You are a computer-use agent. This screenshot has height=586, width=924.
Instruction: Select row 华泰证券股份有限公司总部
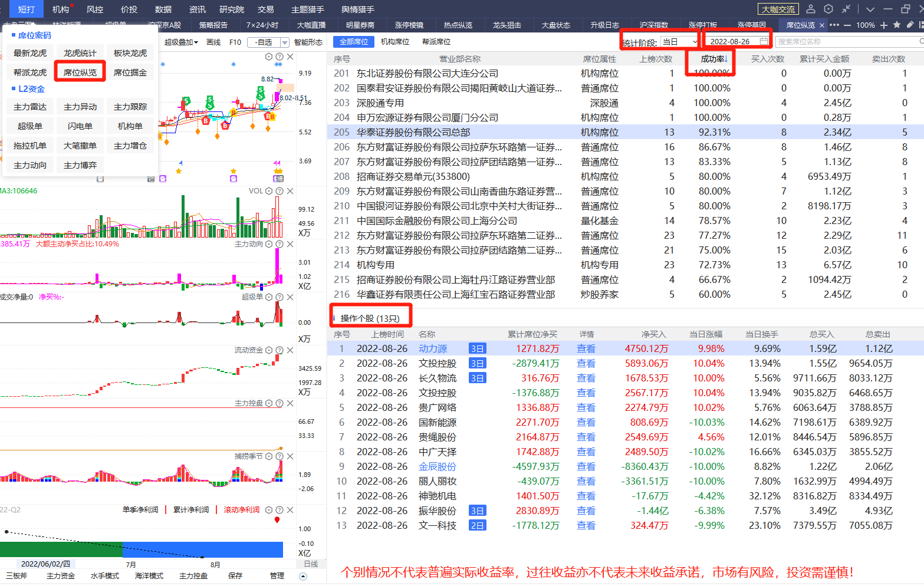(625, 132)
